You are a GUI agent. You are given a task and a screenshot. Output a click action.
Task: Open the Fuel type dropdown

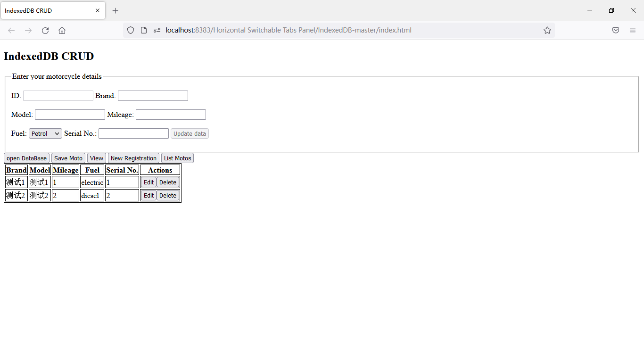point(45,133)
